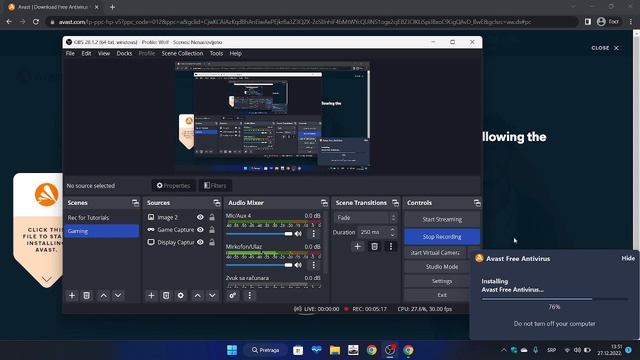
Task: Move scene down arrow in Scenes panel
Action: (118, 295)
